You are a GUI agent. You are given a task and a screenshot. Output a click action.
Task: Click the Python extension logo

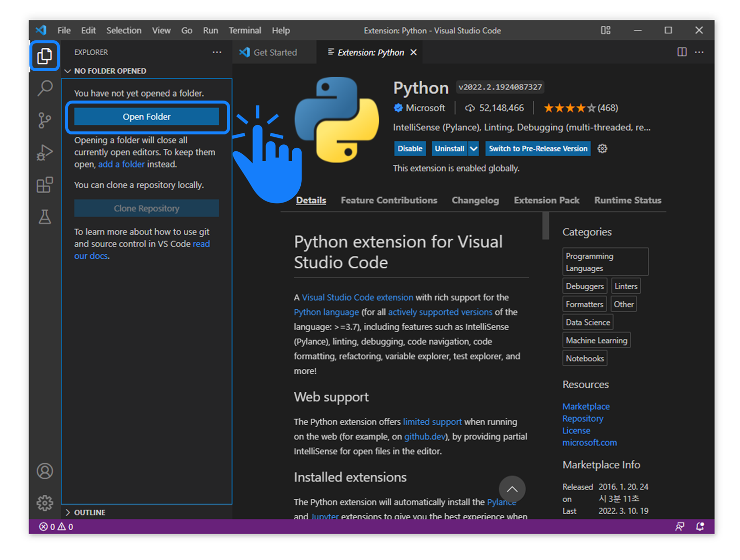pos(337,119)
